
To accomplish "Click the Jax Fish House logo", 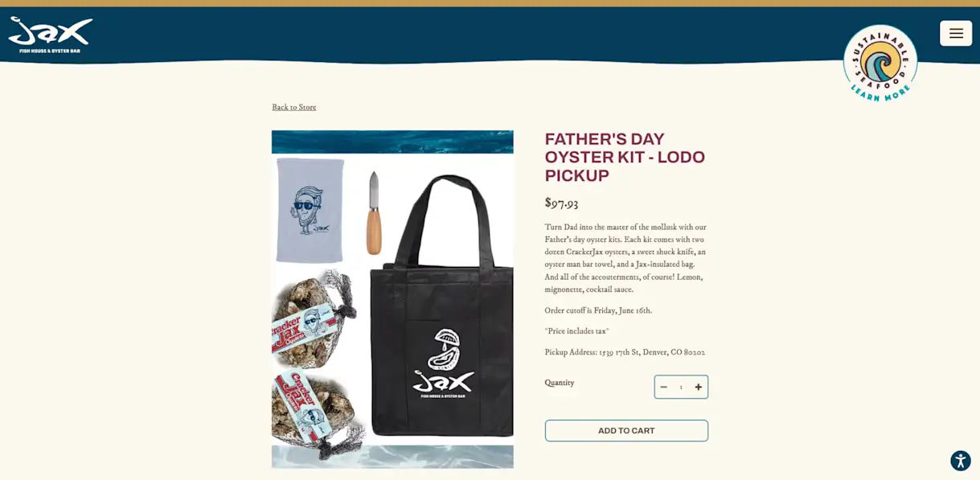I will click(51, 35).
